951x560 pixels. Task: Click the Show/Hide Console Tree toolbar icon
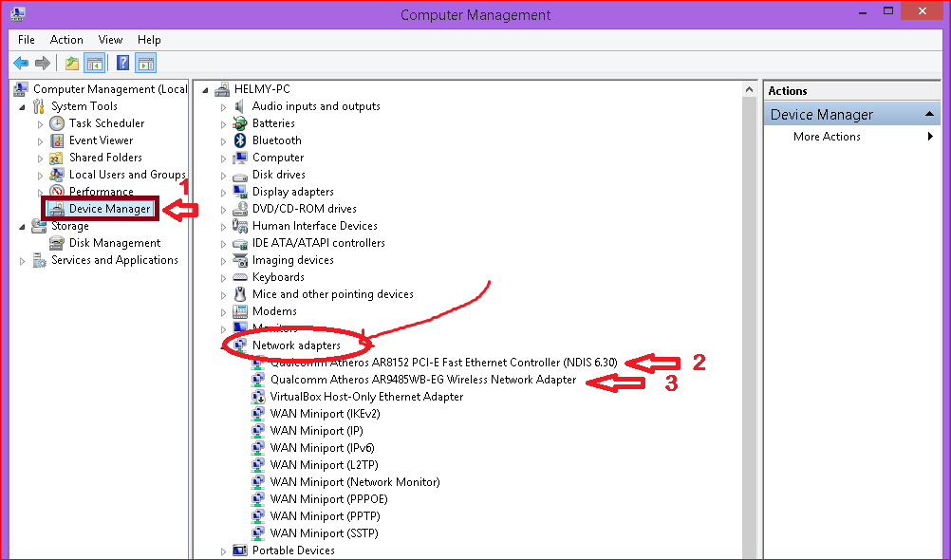pyautogui.click(x=94, y=63)
